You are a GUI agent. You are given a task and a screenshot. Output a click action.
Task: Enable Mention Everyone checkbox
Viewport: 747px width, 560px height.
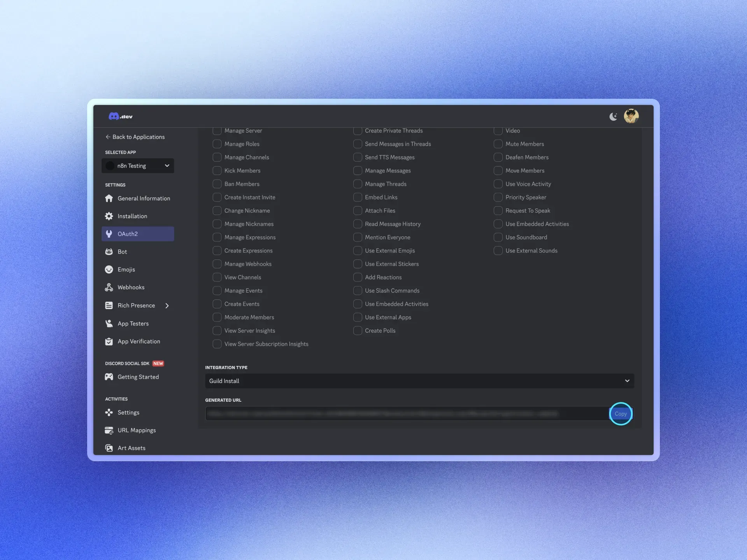tap(358, 237)
